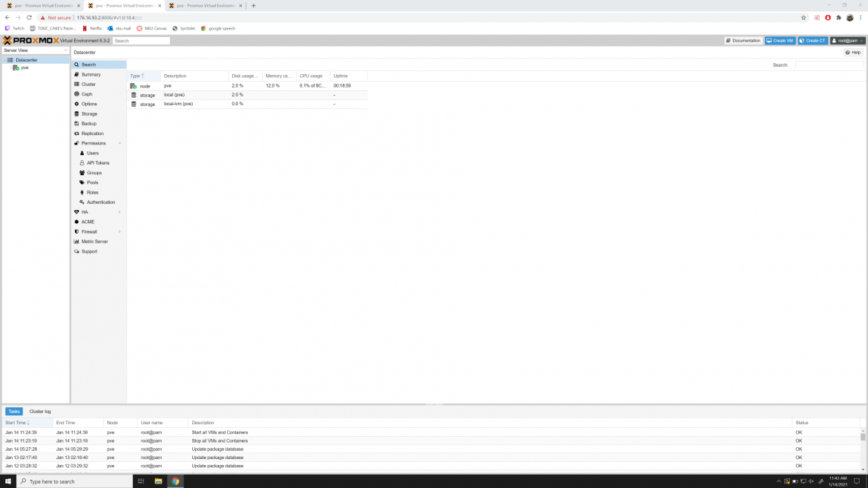
Task: Collapse the Permissions submenu arrow
Action: (x=119, y=143)
